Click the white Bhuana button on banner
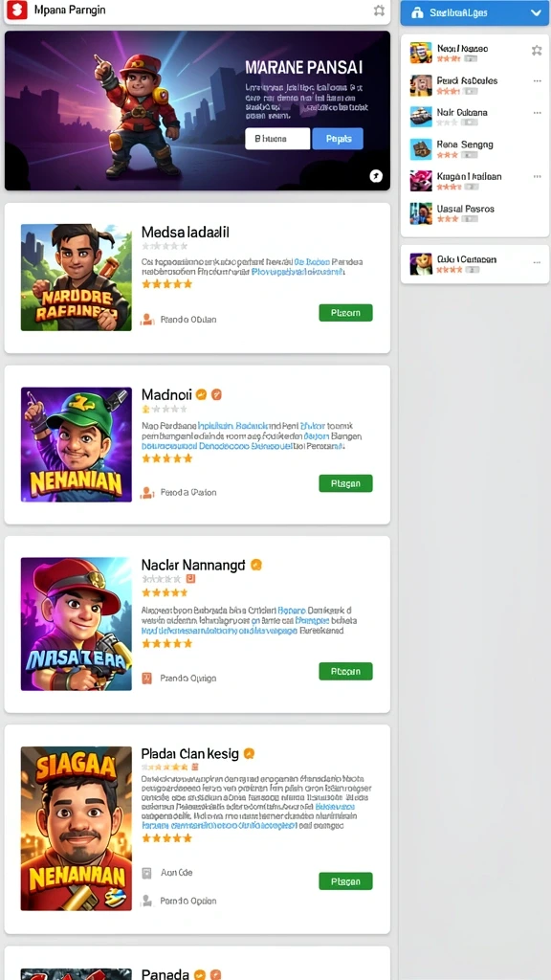Viewport: 551px width, 980px height. pos(277,139)
